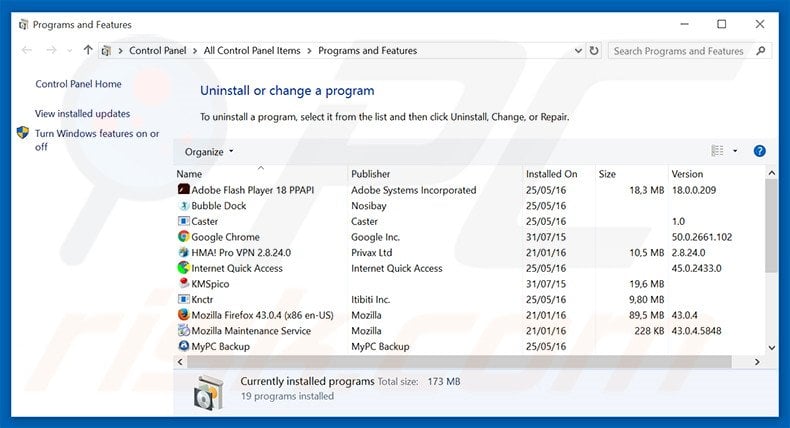Click the change view list icon

click(x=717, y=151)
